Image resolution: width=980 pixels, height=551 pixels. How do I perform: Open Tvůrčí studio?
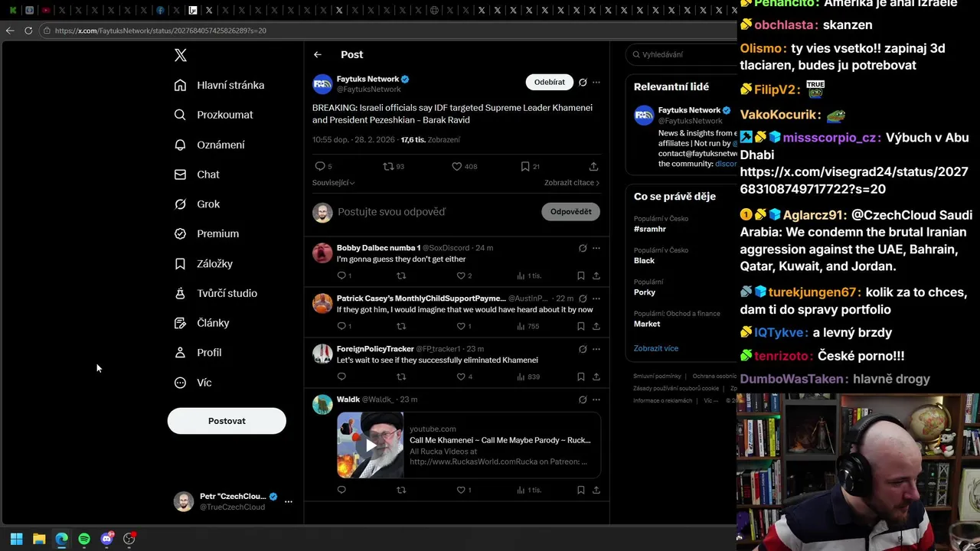click(x=216, y=293)
